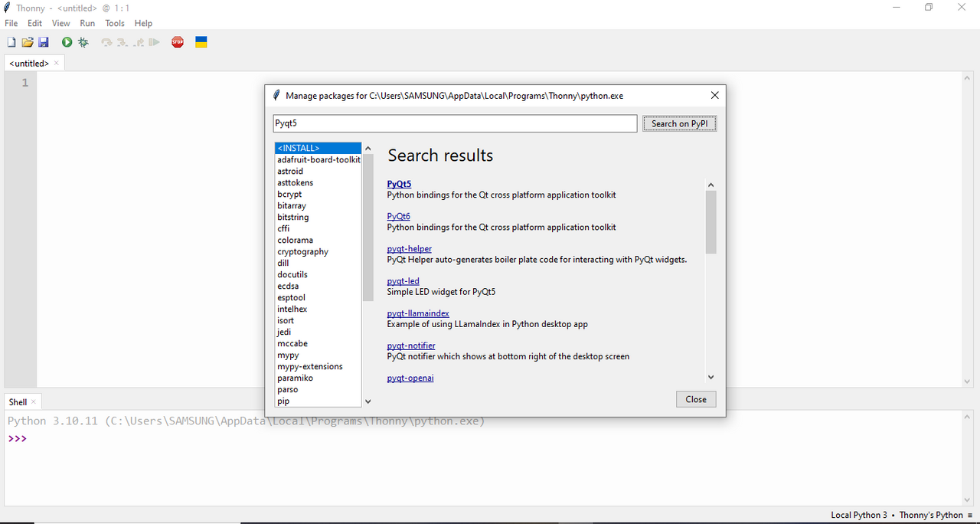This screenshot has height=524, width=980.
Task: Open the PyQt6 search result link
Action: 399,216
